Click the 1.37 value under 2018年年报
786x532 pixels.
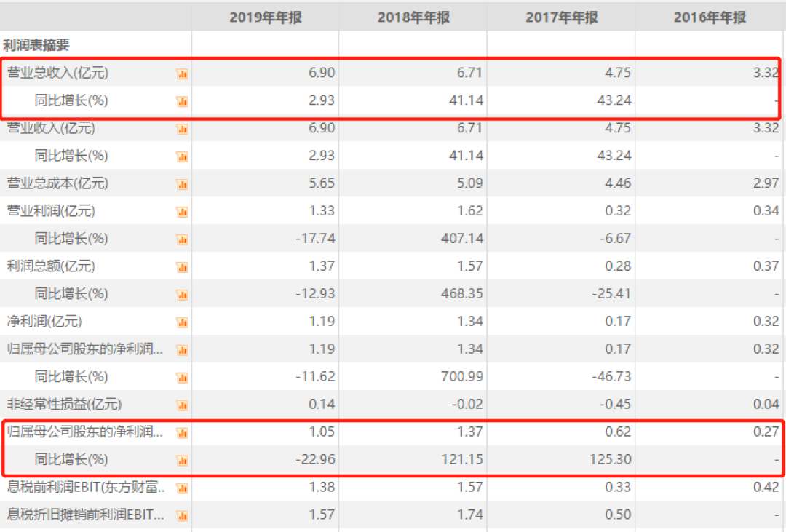coord(469,432)
